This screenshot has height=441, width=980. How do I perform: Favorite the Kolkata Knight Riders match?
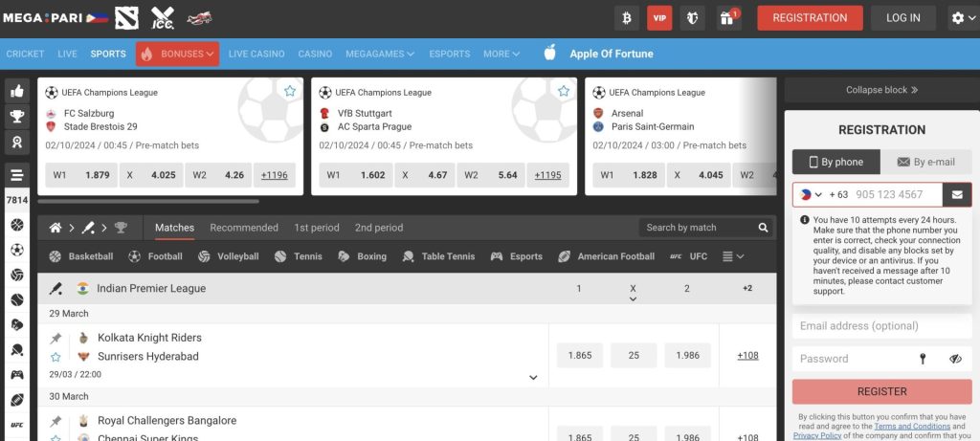click(x=56, y=357)
